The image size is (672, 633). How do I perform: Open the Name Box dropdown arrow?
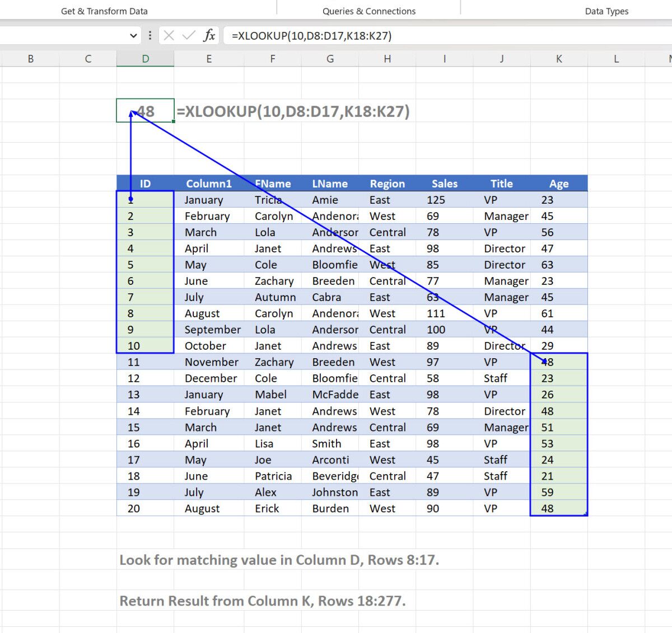(133, 35)
